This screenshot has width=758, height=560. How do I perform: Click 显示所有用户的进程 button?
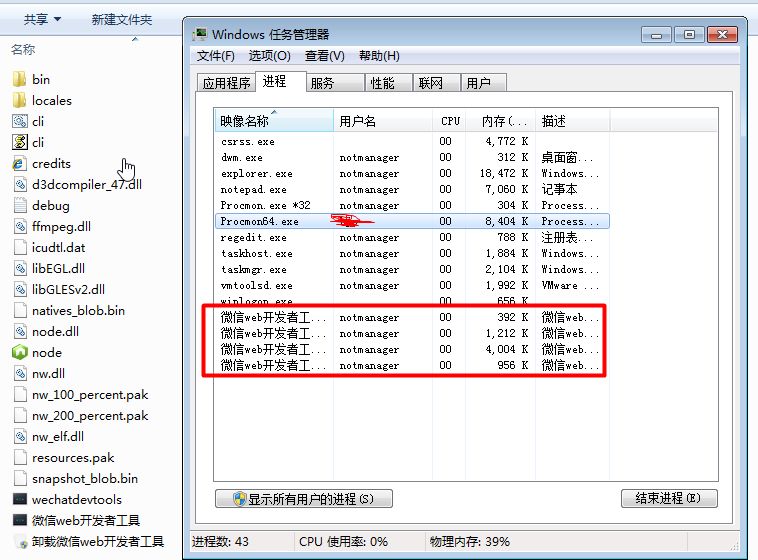[x=304, y=499]
